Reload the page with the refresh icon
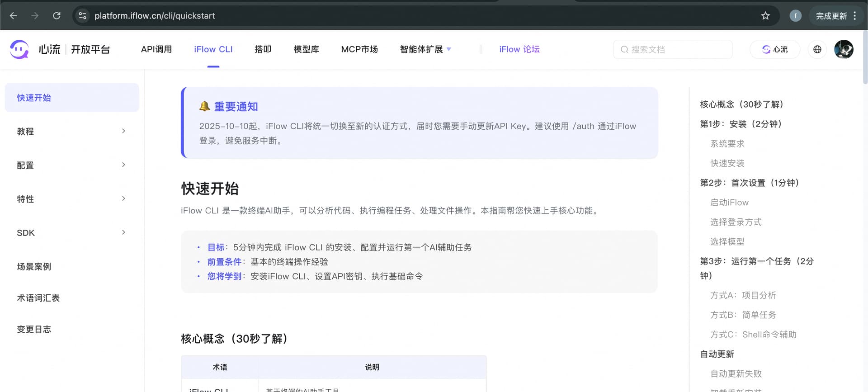 click(x=57, y=16)
